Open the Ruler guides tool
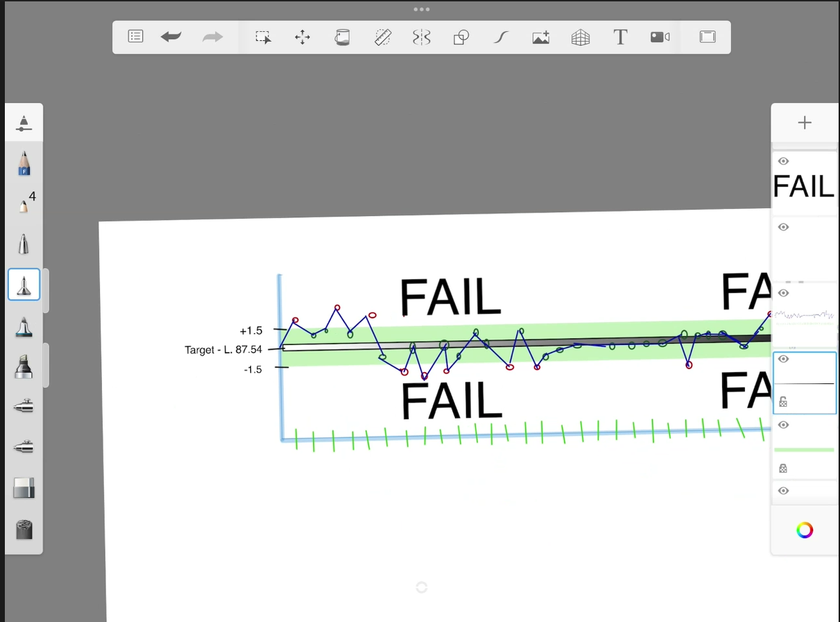The image size is (840, 622). [383, 37]
